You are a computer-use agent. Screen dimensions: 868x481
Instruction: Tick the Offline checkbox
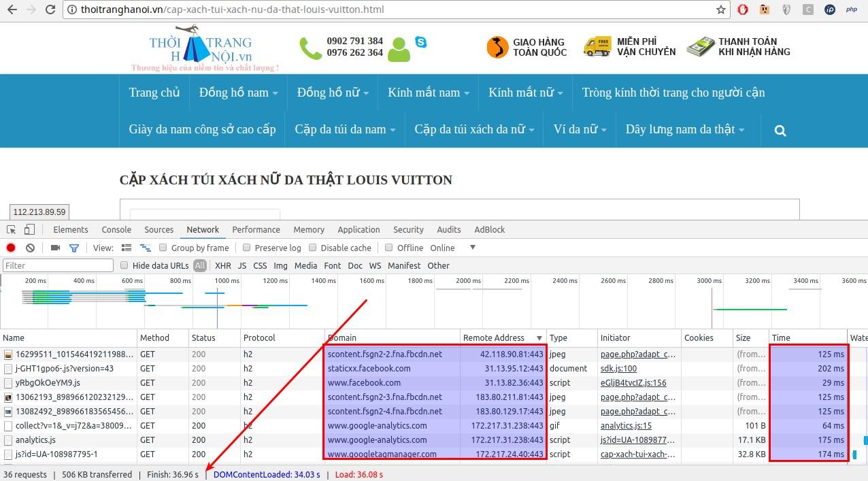[x=389, y=248]
